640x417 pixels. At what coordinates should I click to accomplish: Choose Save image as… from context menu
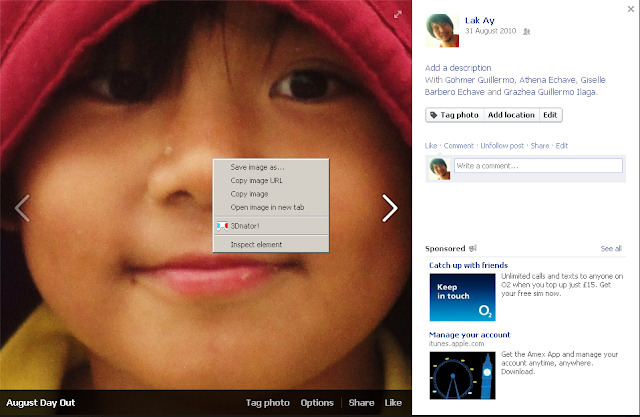pyautogui.click(x=271, y=167)
